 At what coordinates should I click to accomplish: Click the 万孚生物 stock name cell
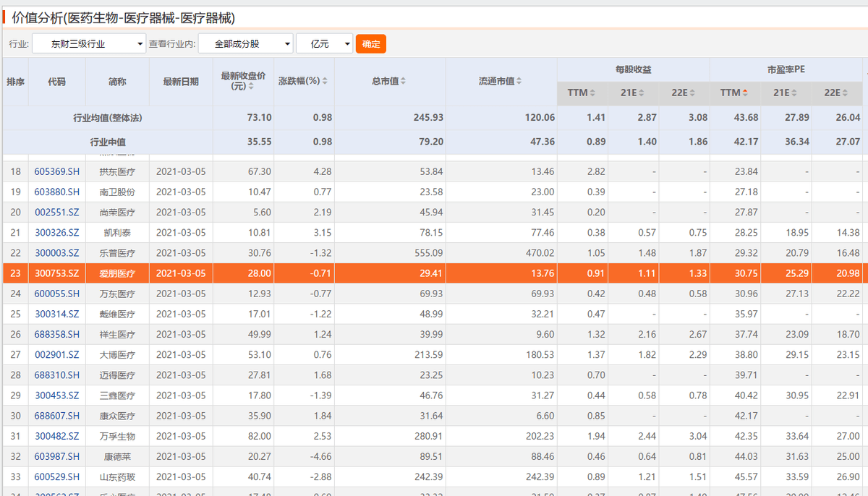tap(117, 435)
